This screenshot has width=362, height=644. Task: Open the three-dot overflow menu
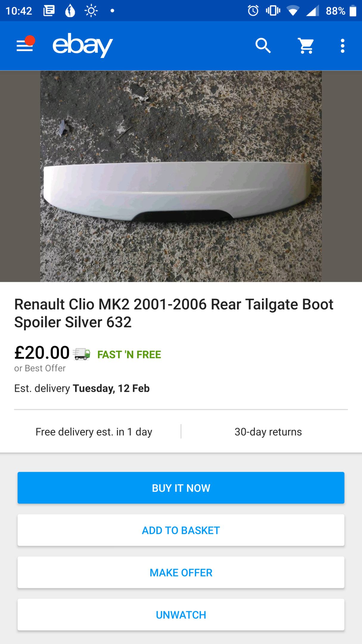[x=342, y=46]
